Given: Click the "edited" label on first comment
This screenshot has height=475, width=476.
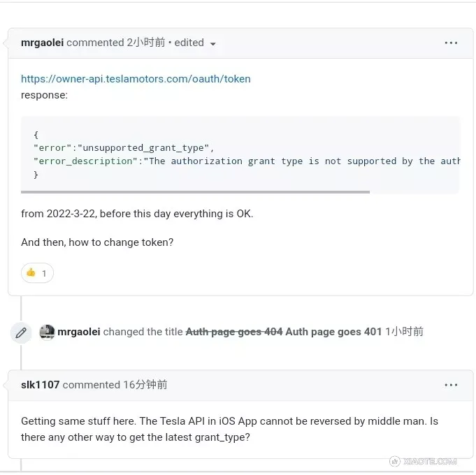Looking at the screenshot, I should [189, 43].
